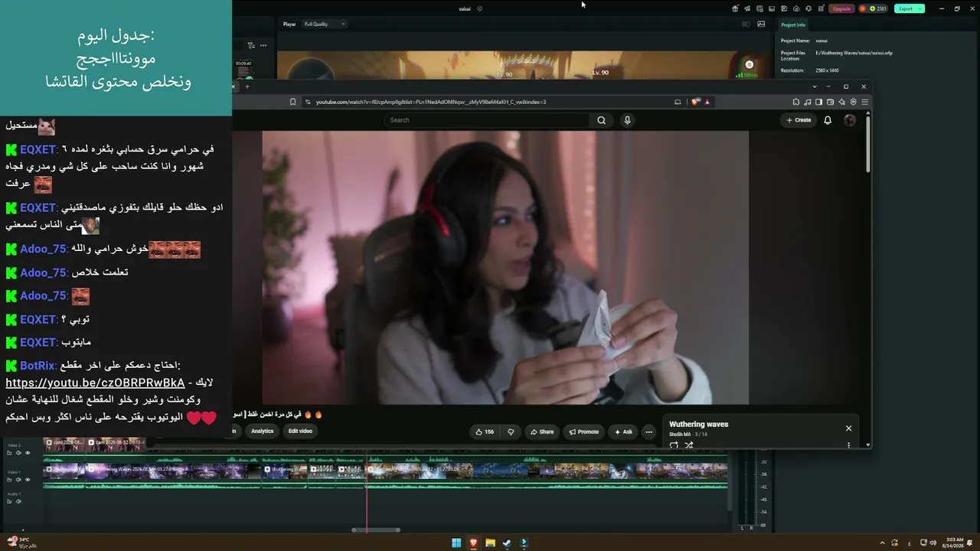Screen dimensions: 980x551
Task: Click the send/share paper plane icon in Filmora
Action: (x=747, y=8)
